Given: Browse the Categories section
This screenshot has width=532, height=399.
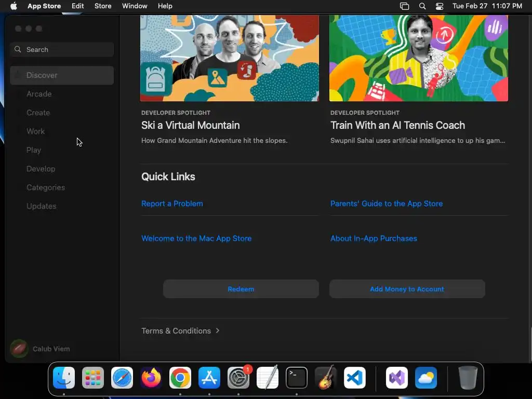Looking at the screenshot, I should (x=62, y=187).
